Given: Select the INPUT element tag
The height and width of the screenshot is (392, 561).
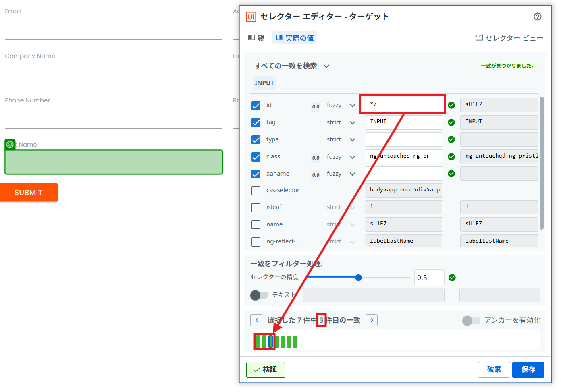Looking at the screenshot, I should 264,83.
